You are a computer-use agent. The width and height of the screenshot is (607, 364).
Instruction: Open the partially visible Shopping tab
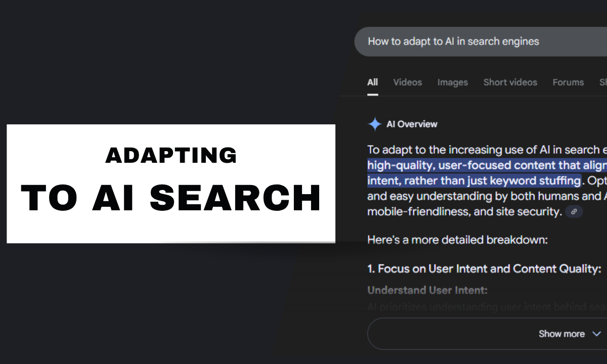click(x=603, y=82)
